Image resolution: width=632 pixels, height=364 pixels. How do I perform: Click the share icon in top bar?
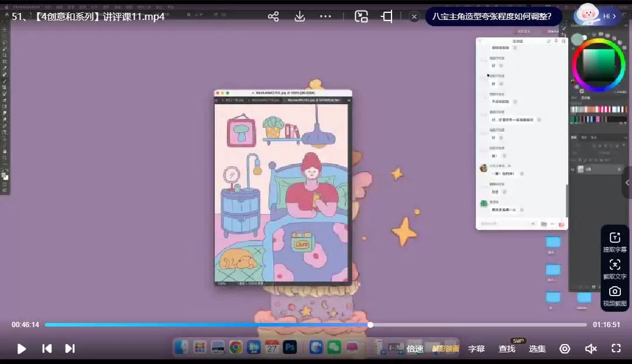coord(273,16)
